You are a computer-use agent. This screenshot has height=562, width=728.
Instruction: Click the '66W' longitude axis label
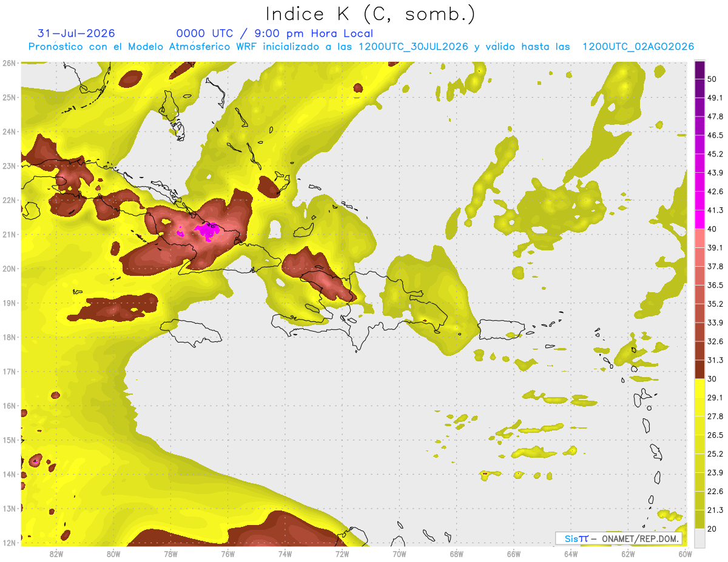(x=513, y=554)
